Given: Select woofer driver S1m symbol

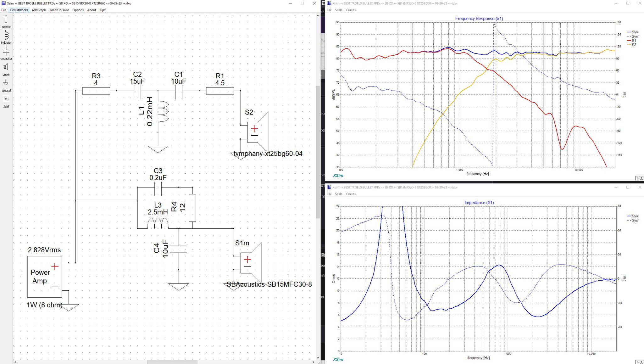Looking at the screenshot, I should 251,263.
